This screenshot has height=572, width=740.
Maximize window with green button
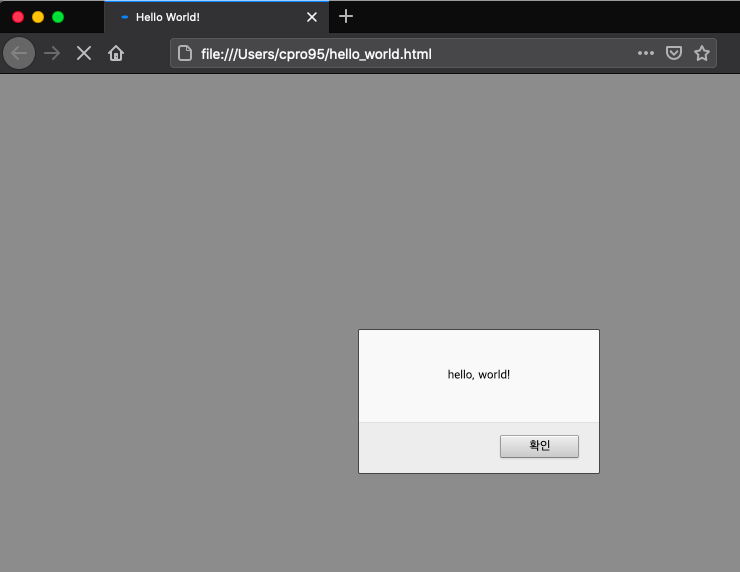tap(58, 17)
